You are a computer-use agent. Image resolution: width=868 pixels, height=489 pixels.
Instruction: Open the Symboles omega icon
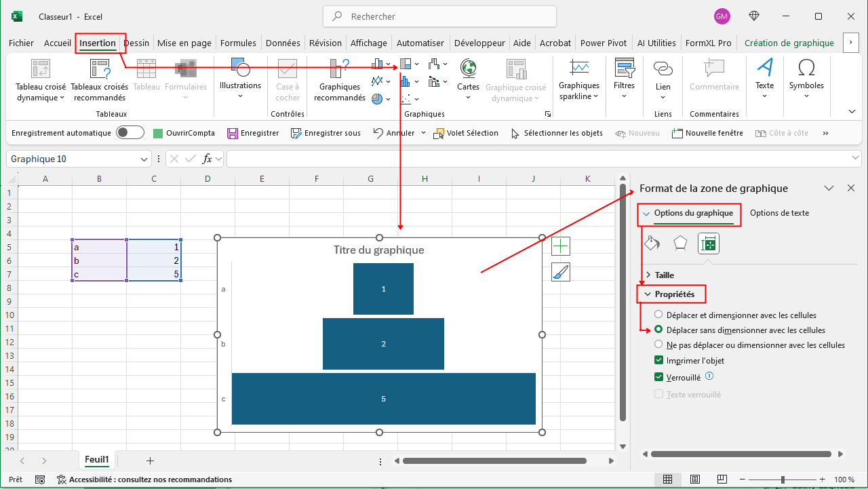806,68
